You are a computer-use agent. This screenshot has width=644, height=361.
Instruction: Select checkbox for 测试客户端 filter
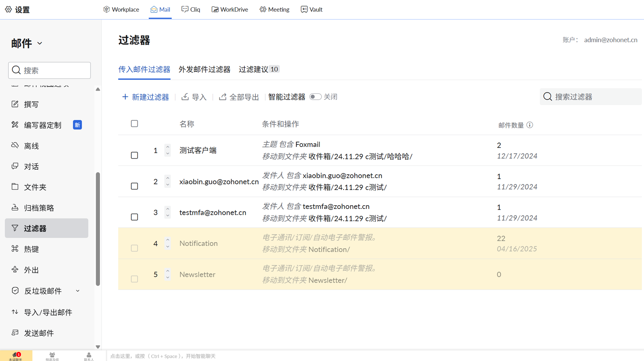[134, 155]
